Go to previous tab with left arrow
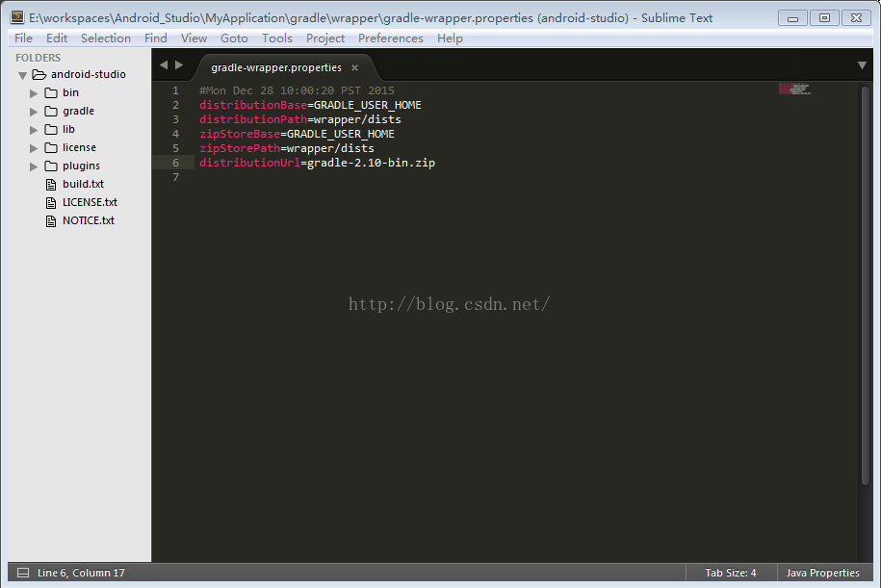 pos(164,65)
